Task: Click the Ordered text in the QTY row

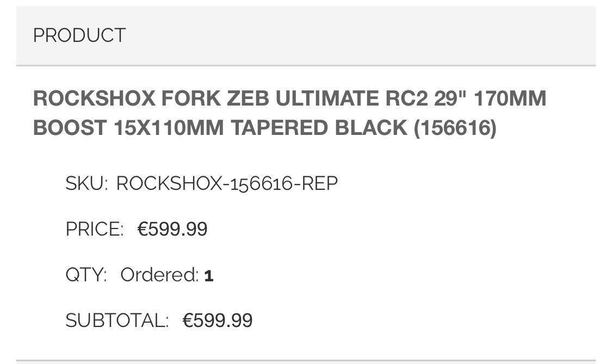Action: coord(159,275)
